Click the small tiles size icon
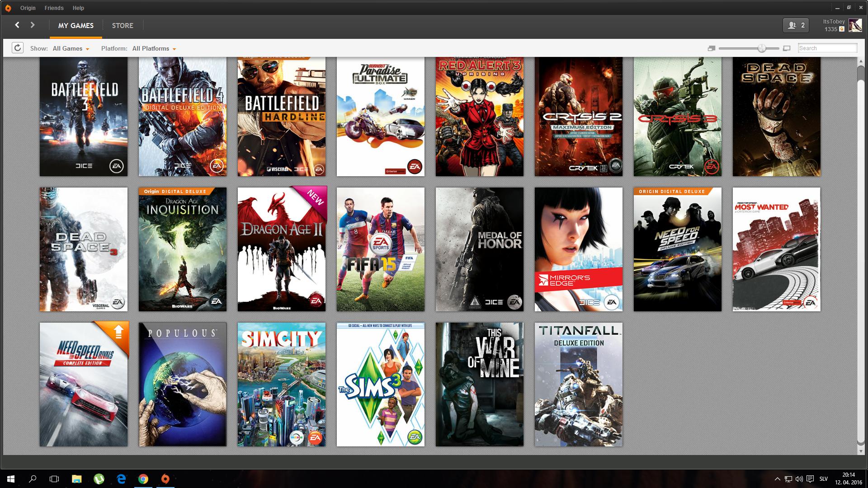 tap(711, 48)
